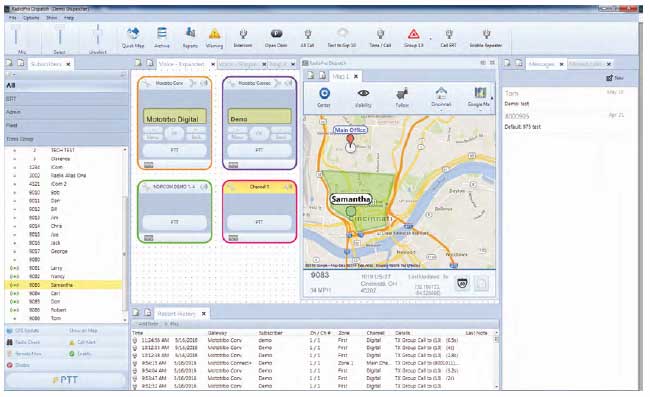Click the keyboard icon on Mototrbo Digital tile
The height and width of the screenshot is (397, 650).
tap(149, 165)
